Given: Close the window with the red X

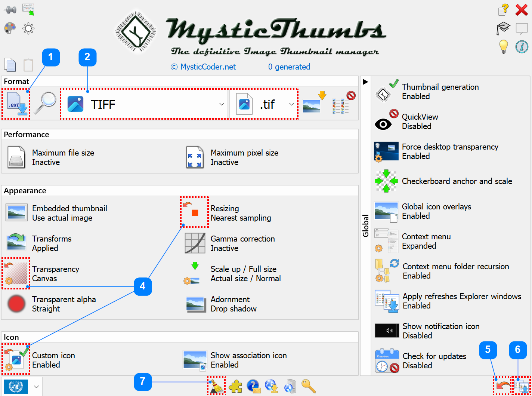Looking at the screenshot, I should click(x=522, y=10).
